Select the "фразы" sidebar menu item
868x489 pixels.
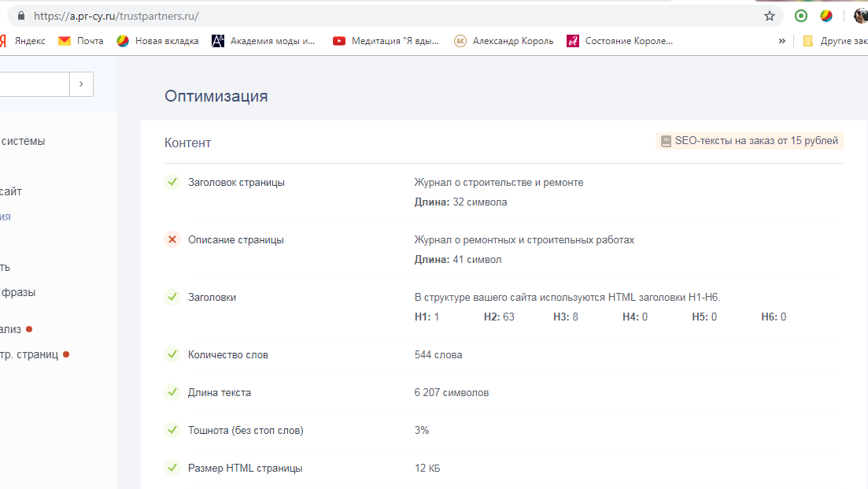18,292
